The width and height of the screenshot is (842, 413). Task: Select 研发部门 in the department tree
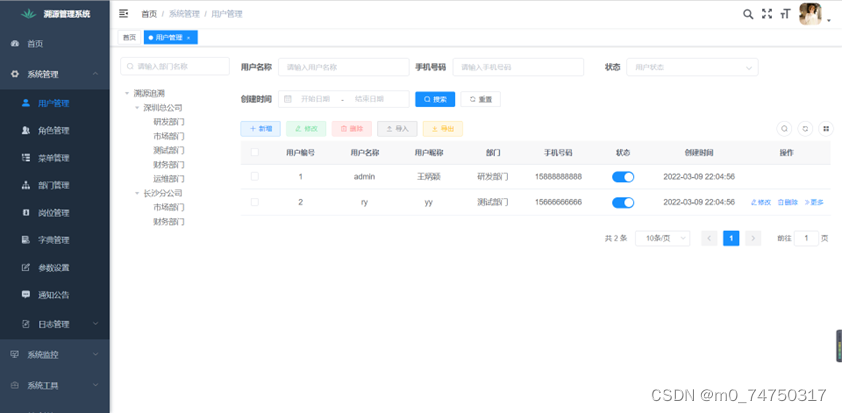(169, 122)
